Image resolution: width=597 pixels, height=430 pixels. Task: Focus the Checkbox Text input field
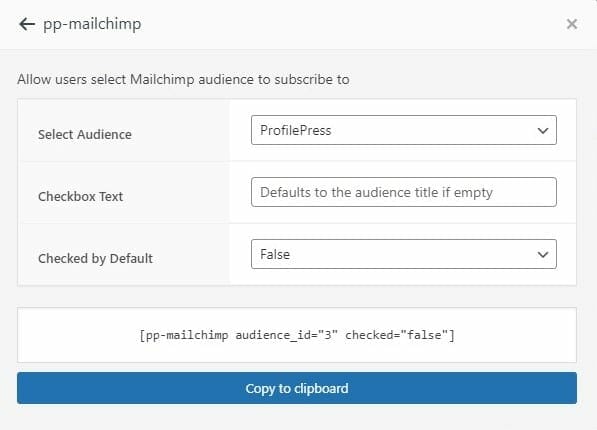click(404, 192)
